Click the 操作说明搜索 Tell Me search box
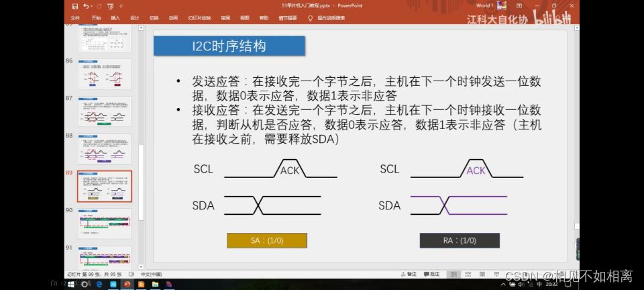This screenshot has height=290, width=644. click(331, 18)
